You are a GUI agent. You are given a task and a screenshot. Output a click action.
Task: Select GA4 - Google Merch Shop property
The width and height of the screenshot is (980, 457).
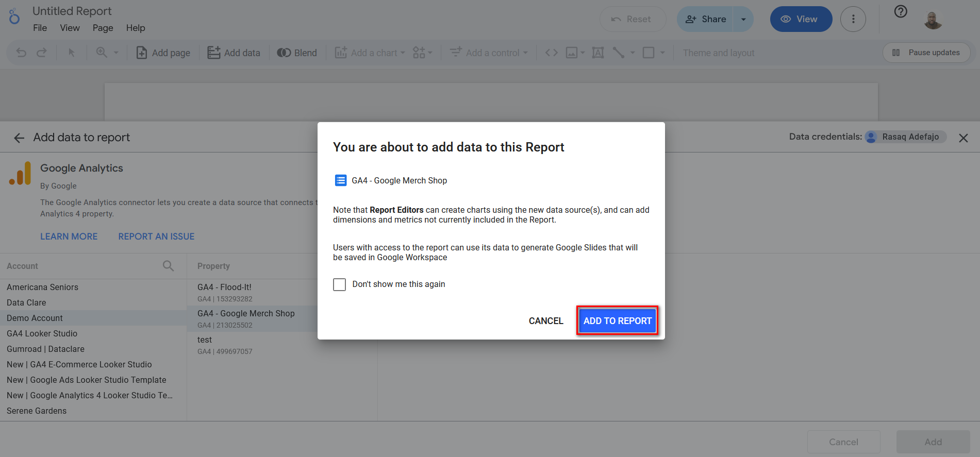tap(253, 319)
